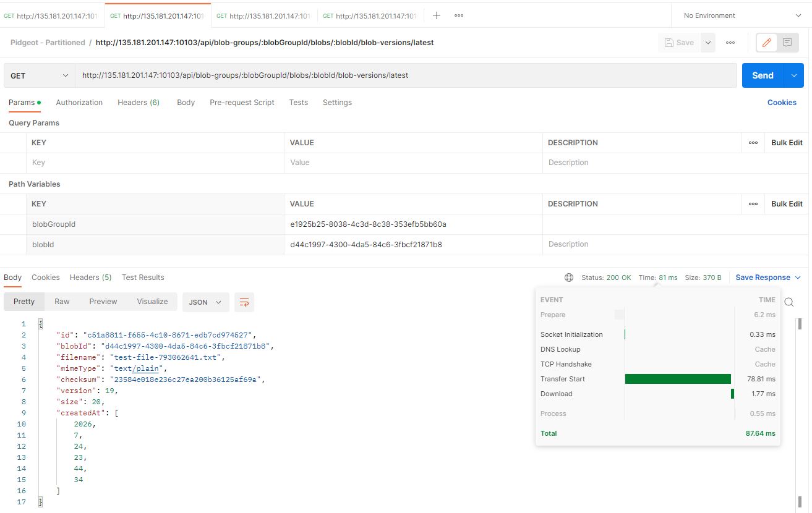Click the Time: 81 ms indicator
The width and height of the screenshot is (812, 513).
point(658,278)
